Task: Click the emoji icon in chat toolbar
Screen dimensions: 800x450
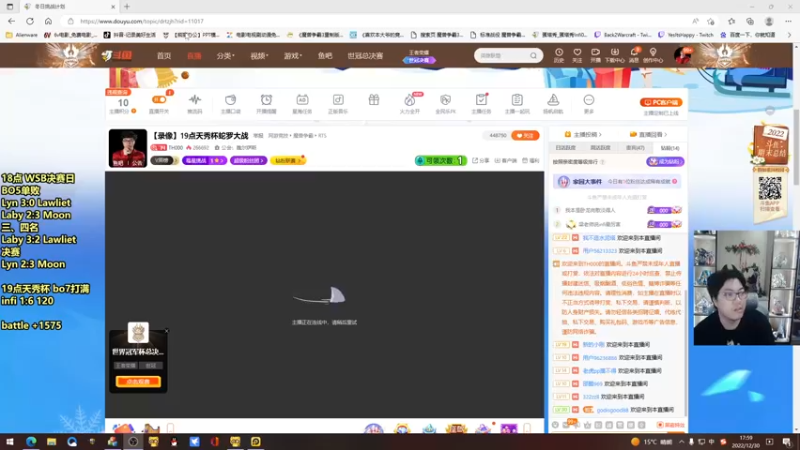Action: pos(555,424)
